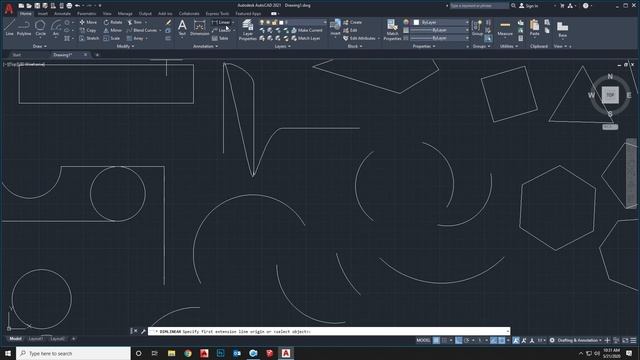Screen dimensions: 640x360
Task: Open the Linear dimension dropdown
Action: (233, 22)
